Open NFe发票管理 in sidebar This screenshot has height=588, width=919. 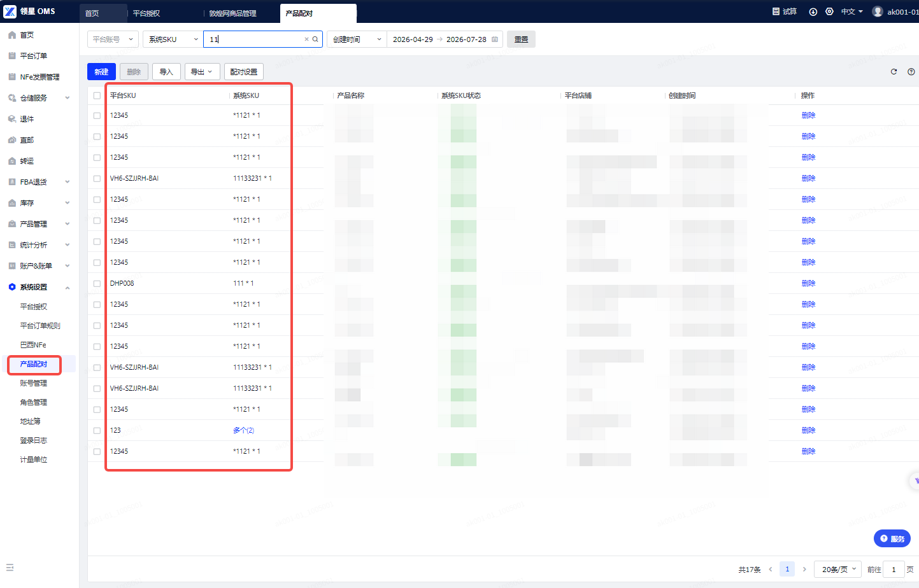[x=39, y=77]
